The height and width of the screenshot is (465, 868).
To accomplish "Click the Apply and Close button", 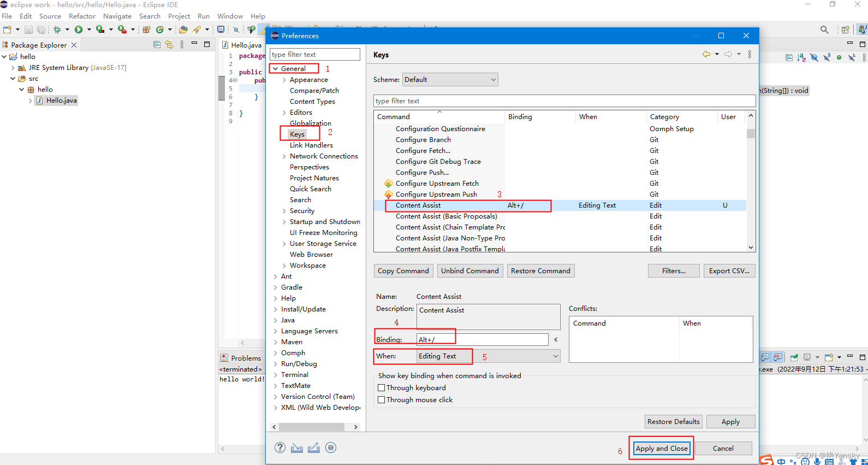I will (662, 448).
